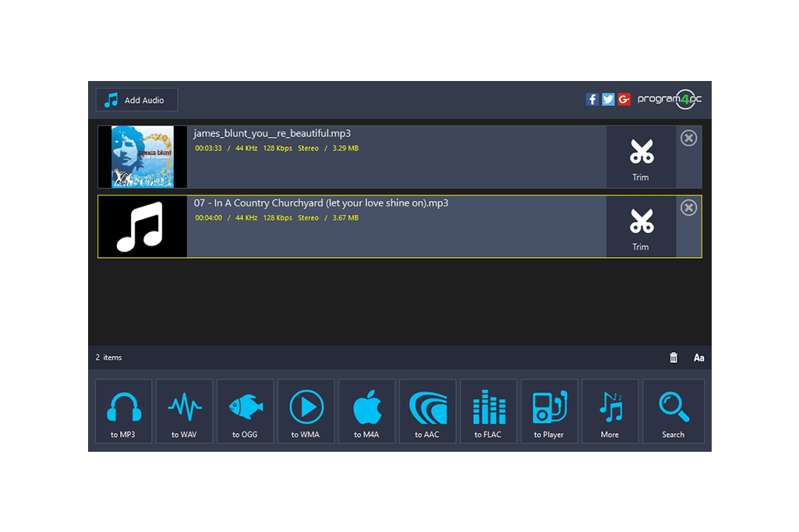This screenshot has height=532, width=799.
Task: Select the "to M4A" Apple format icon
Action: (x=366, y=411)
